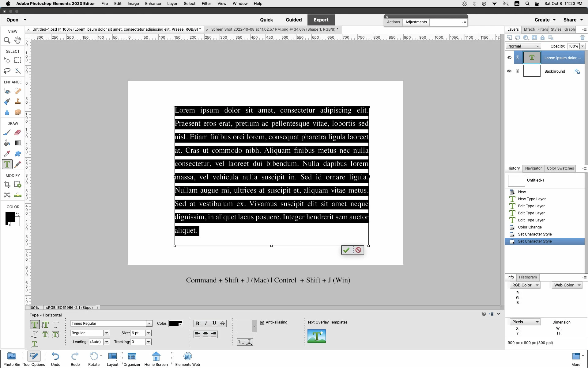Viewport: 588px width, 368px height.
Task: Select the Rectangular Marquee tool
Action: point(17,60)
